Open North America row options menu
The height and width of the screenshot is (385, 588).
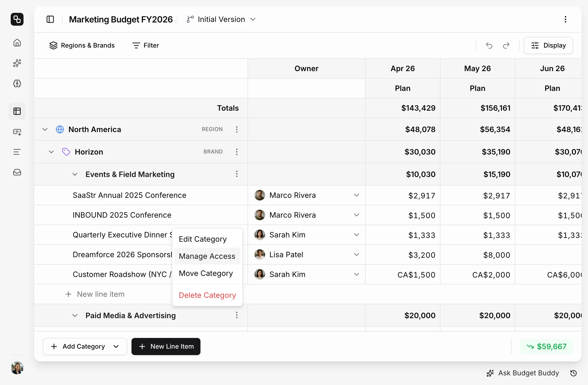tap(237, 129)
